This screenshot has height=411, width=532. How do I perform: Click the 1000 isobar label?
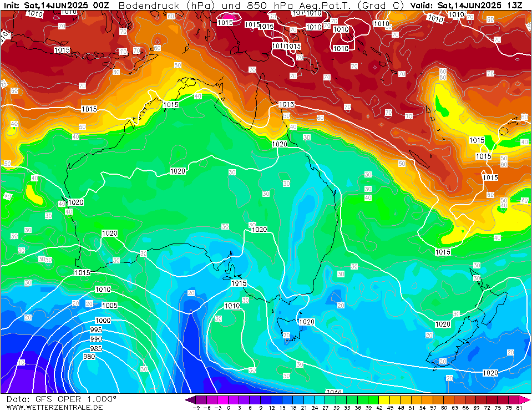click(103, 321)
